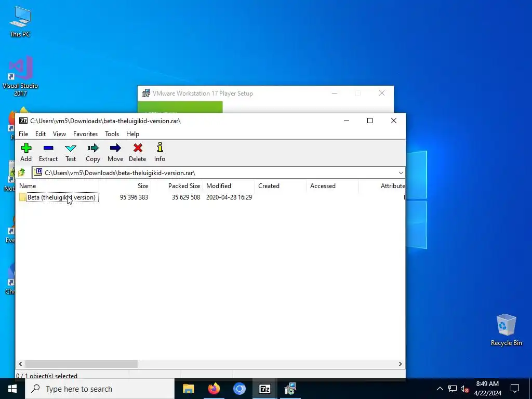Click the Add toolbar icon in 7-Zip
Screen dimensions: 532x399
pos(26,152)
